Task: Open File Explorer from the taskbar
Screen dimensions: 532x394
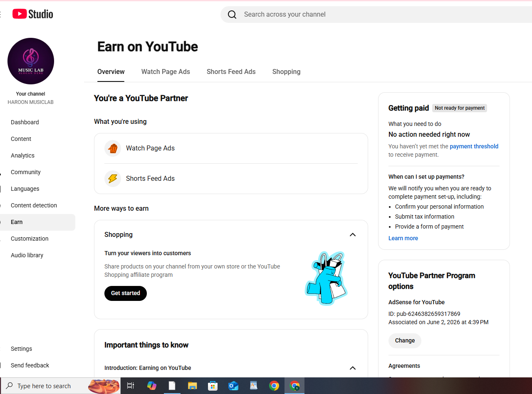Action: (x=192, y=386)
